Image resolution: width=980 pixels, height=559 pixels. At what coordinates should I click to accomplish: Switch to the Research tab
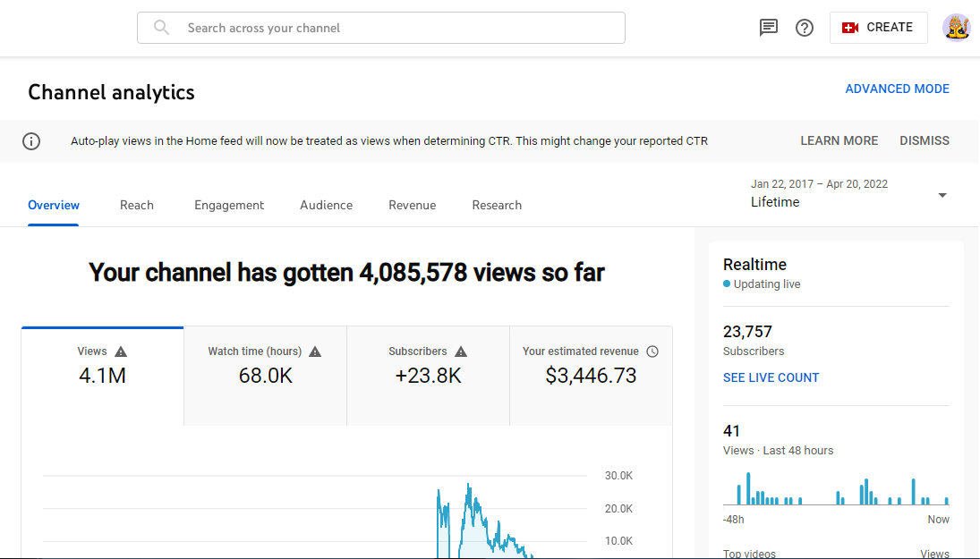[497, 205]
